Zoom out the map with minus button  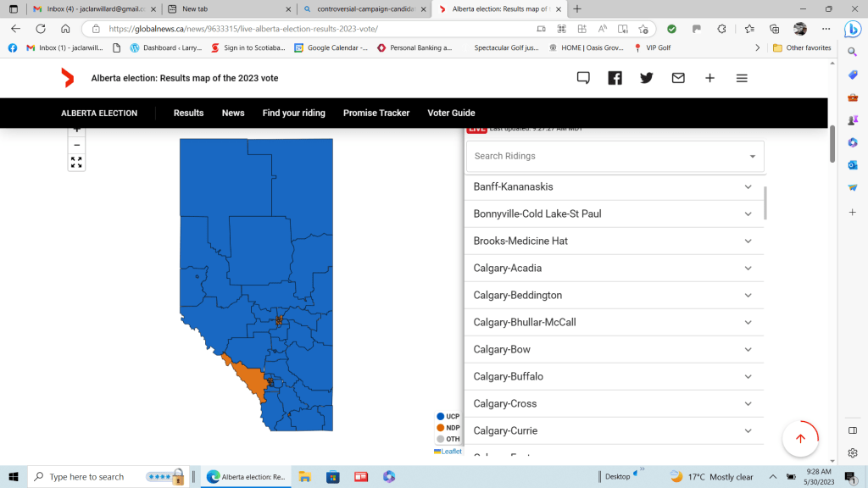tap(76, 145)
